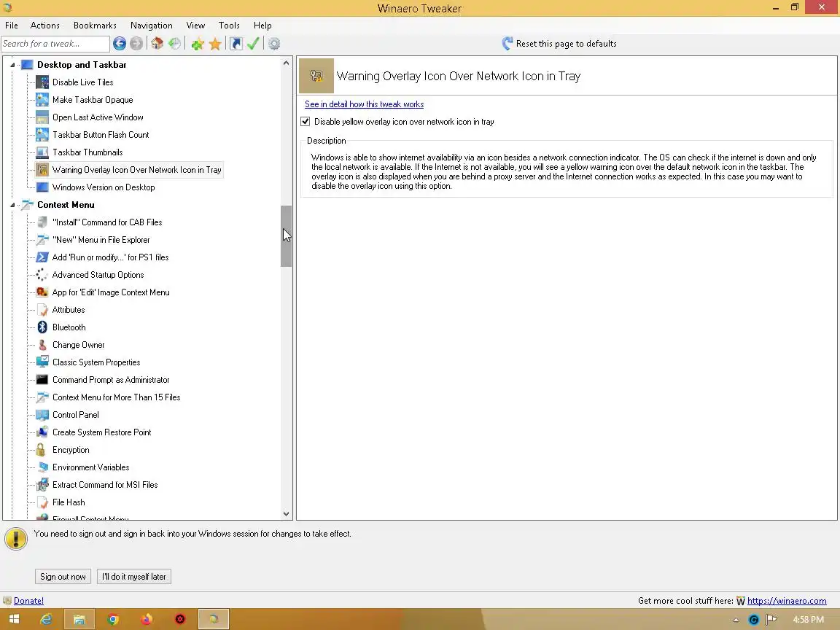Click the Advanced Startup Options spinner icon

pos(42,275)
